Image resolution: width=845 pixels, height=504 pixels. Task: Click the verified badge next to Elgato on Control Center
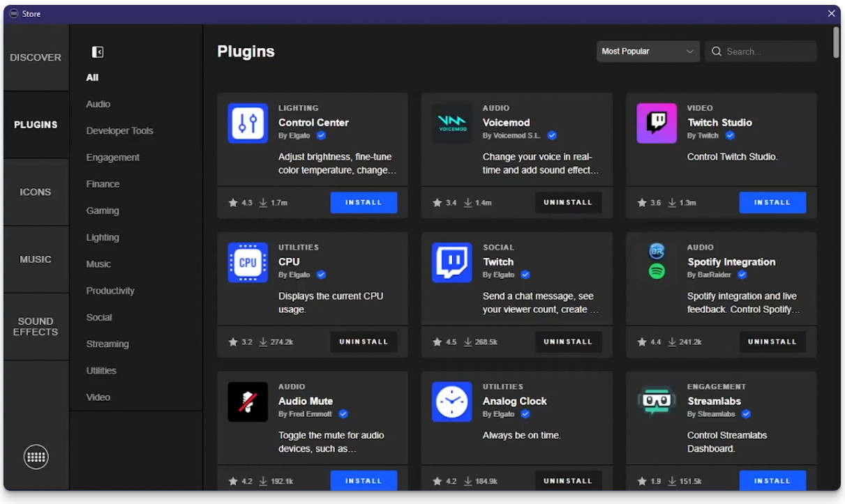[321, 135]
